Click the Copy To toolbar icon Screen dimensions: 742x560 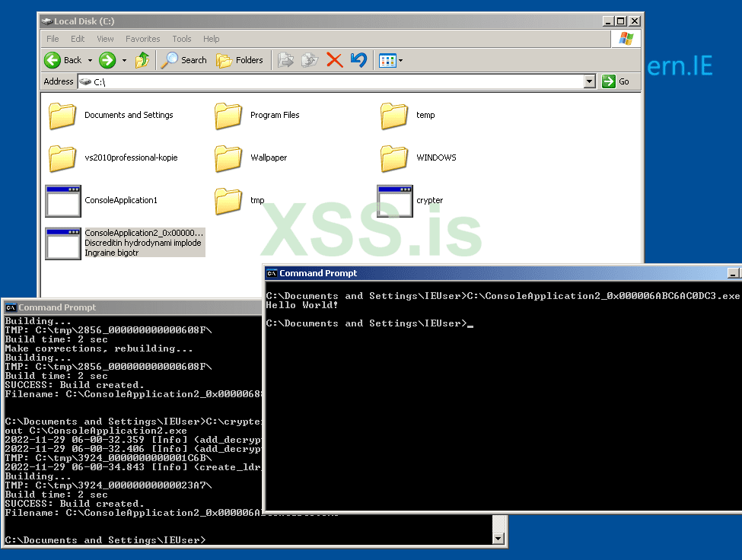point(310,60)
